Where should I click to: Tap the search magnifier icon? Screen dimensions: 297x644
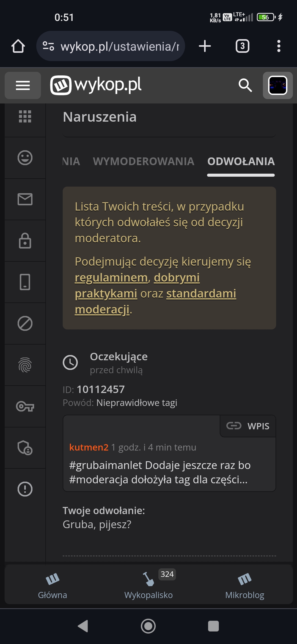[245, 85]
